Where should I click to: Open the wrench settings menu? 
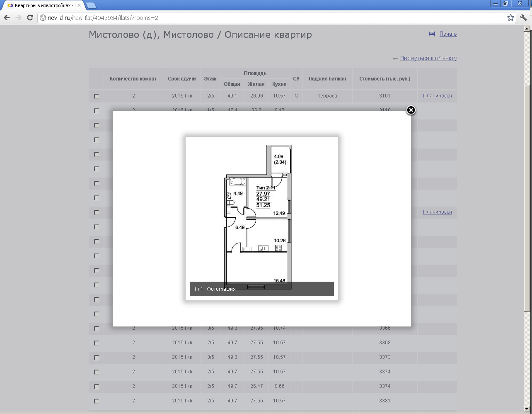coord(523,17)
